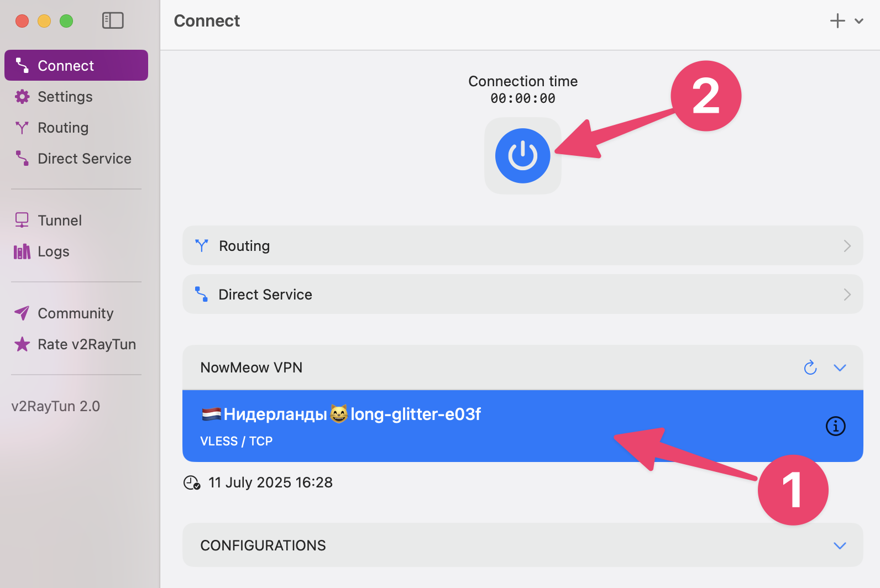Click the Connect item in sidebar

click(76, 66)
